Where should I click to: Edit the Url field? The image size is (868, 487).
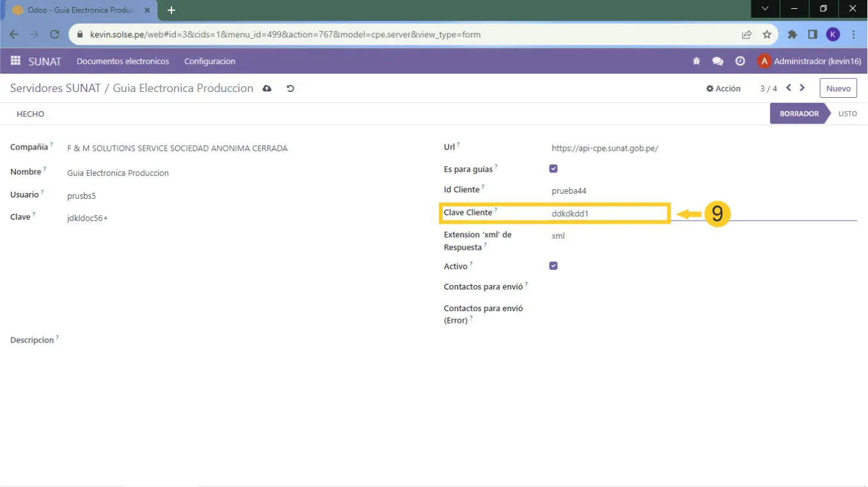pyautogui.click(x=704, y=148)
